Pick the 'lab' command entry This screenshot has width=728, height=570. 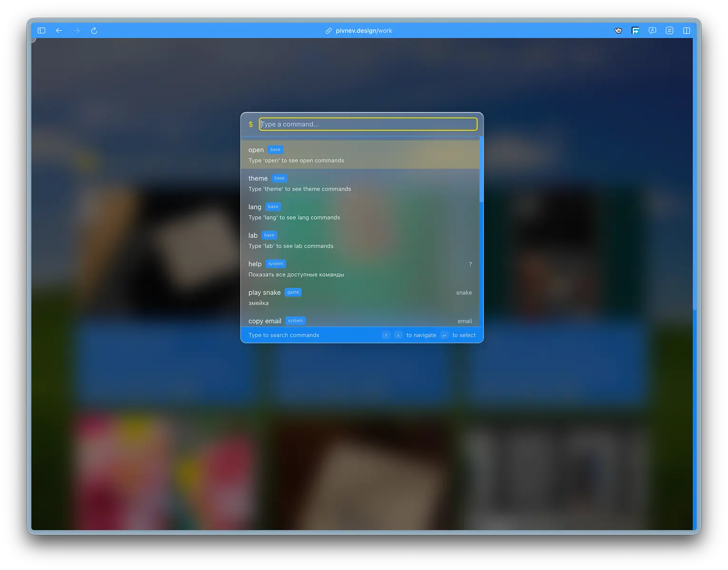pos(360,240)
